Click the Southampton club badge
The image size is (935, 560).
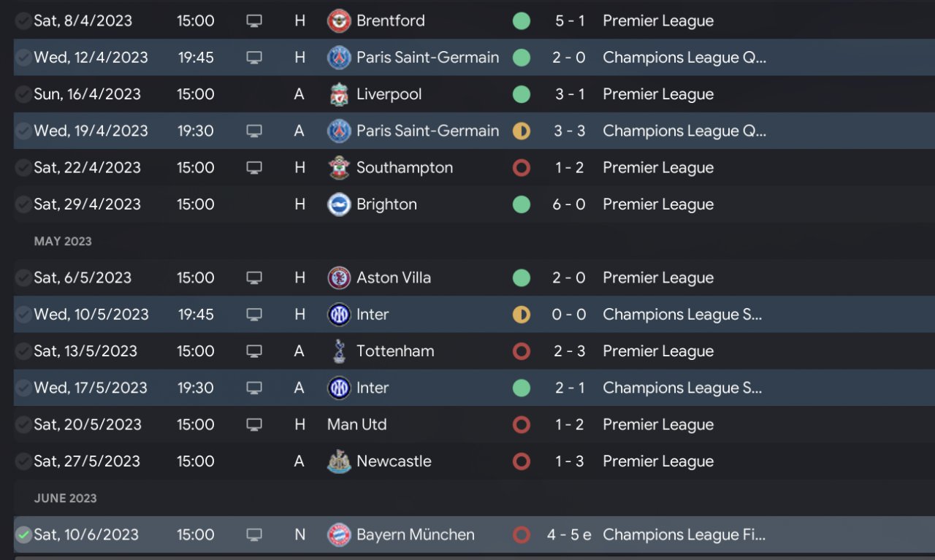pyautogui.click(x=339, y=168)
